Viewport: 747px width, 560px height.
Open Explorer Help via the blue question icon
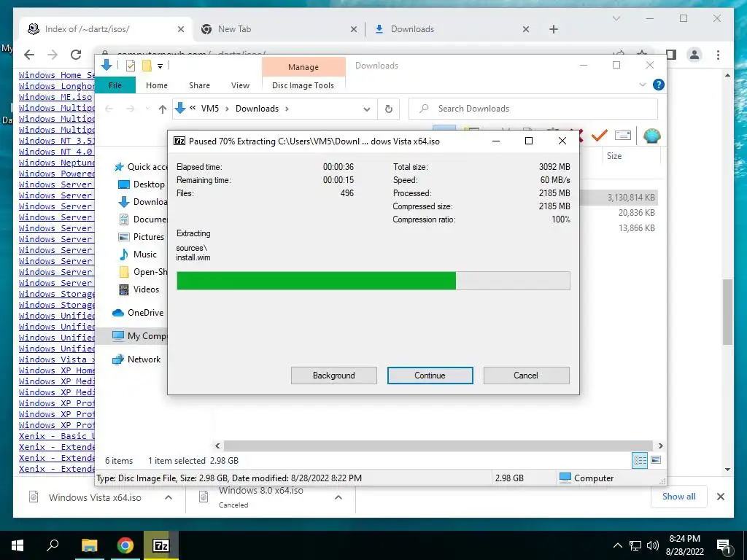tap(659, 85)
